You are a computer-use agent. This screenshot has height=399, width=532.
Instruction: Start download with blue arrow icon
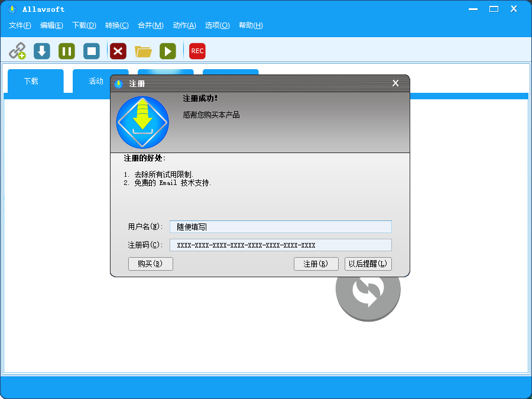pos(42,51)
